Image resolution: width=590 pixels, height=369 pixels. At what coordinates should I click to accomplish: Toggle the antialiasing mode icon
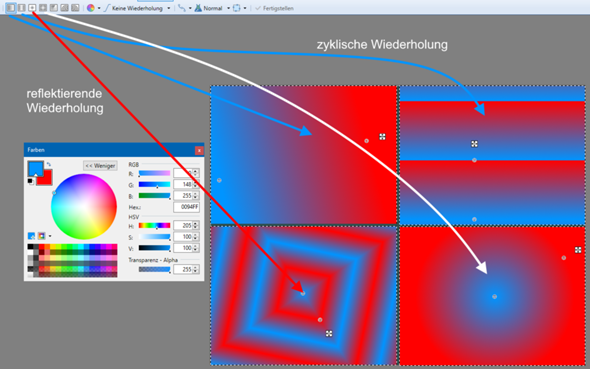pyautogui.click(x=182, y=8)
